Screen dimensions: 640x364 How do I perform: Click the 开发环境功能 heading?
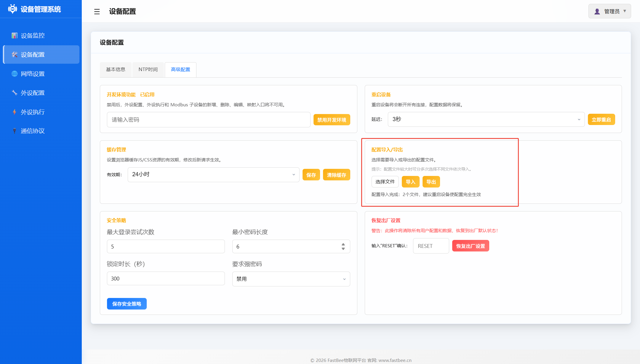121,94
